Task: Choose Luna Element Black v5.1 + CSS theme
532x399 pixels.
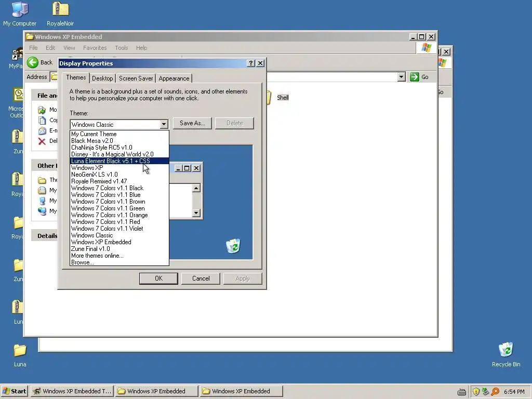Action: (119, 161)
